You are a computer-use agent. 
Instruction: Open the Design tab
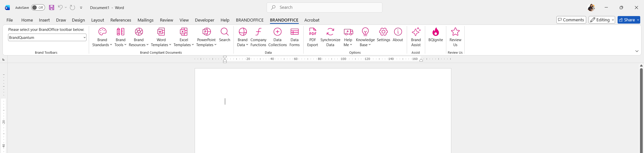(x=78, y=20)
